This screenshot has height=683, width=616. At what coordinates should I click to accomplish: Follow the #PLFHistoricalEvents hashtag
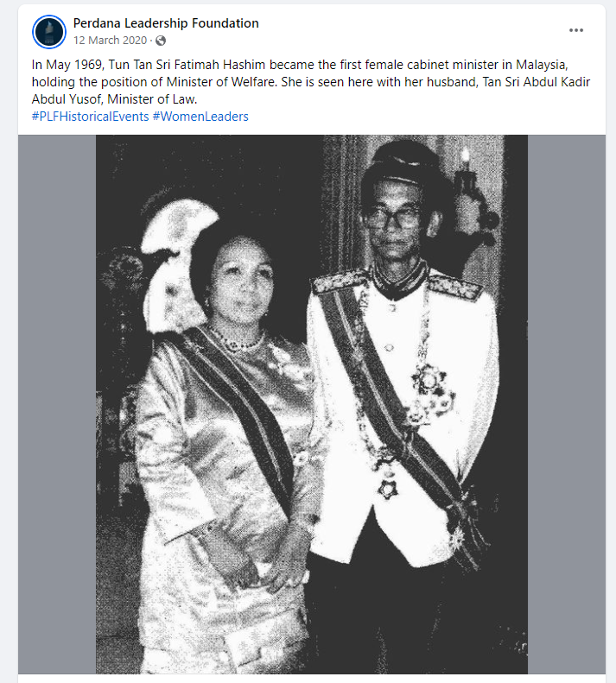tap(90, 117)
